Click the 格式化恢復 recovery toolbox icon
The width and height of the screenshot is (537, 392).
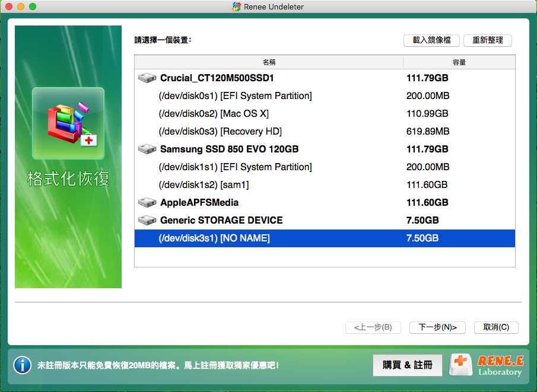point(68,123)
